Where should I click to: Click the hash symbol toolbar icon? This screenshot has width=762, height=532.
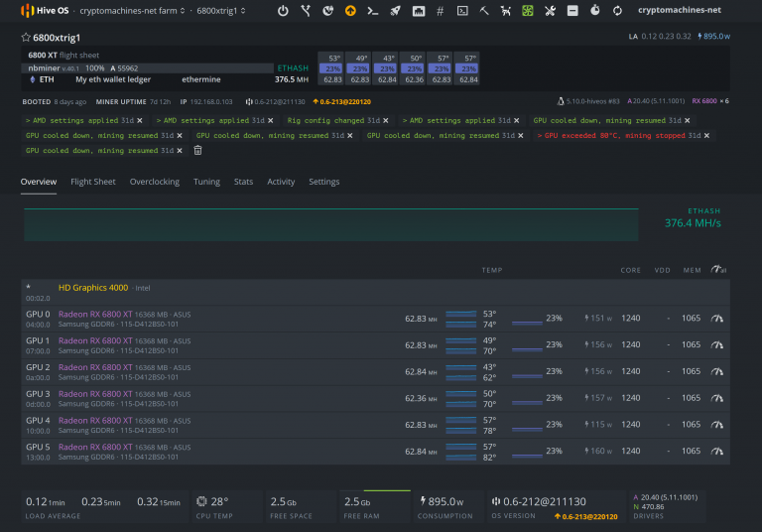point(440,11)
